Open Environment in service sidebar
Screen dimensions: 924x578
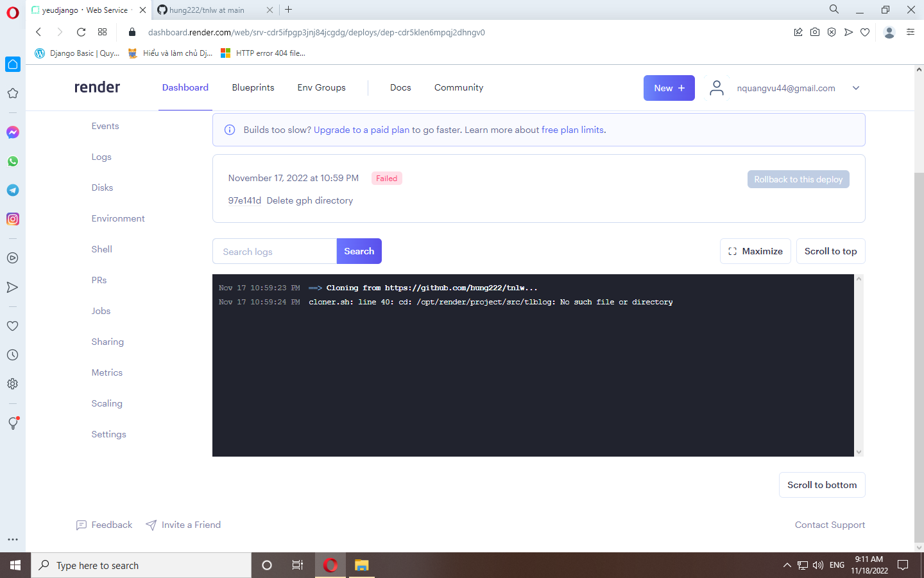(118, 218)
